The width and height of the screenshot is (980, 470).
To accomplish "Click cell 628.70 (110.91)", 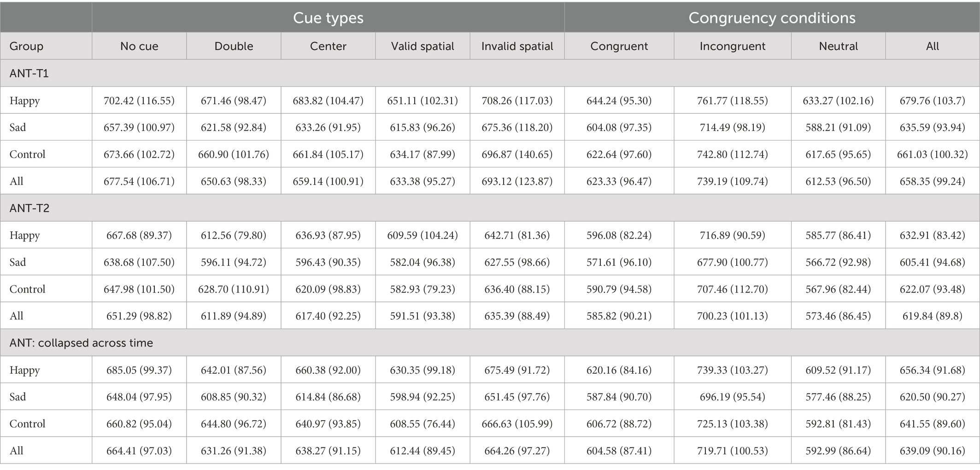I will [x=234, y=289].
